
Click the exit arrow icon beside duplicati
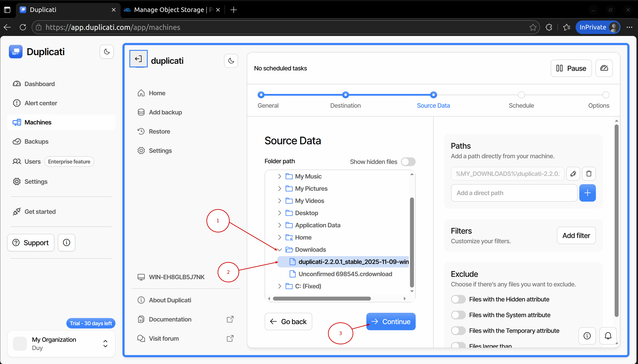tap(138, 59)
